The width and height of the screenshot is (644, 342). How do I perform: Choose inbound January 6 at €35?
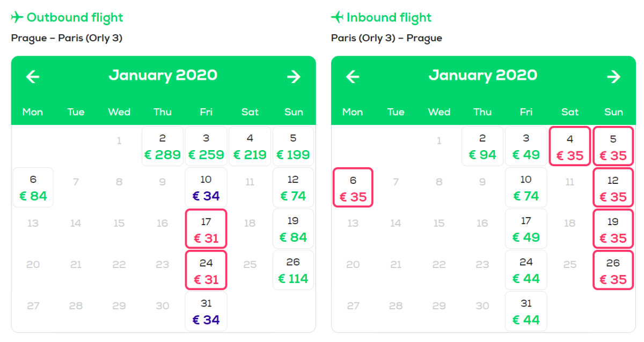tap(353, 188)
